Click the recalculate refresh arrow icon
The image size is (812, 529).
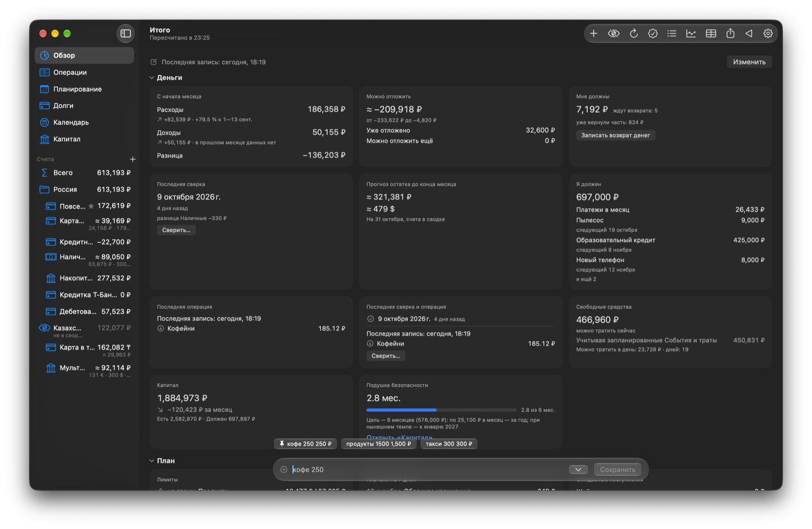[633, 34]
